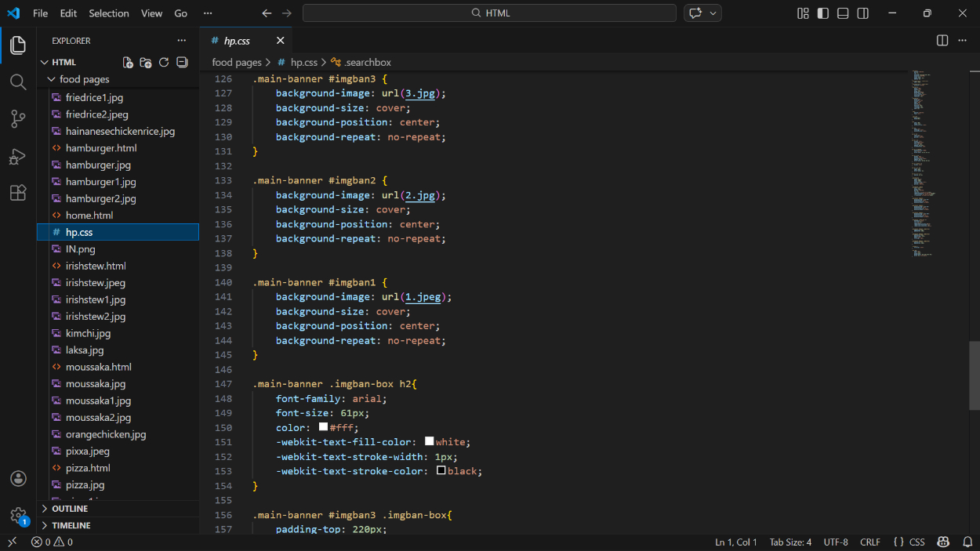Open the Search view in activity bar
This screenshot has height=551, width=980.
[x=18, y=82]
